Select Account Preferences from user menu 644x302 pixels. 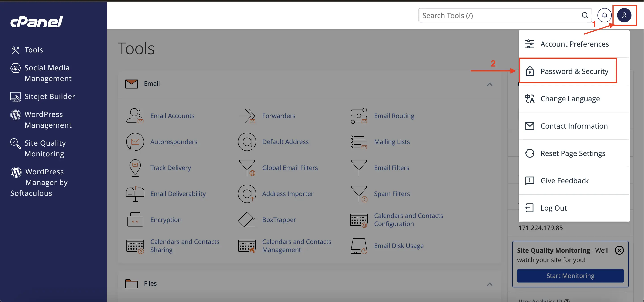(574, 44)
